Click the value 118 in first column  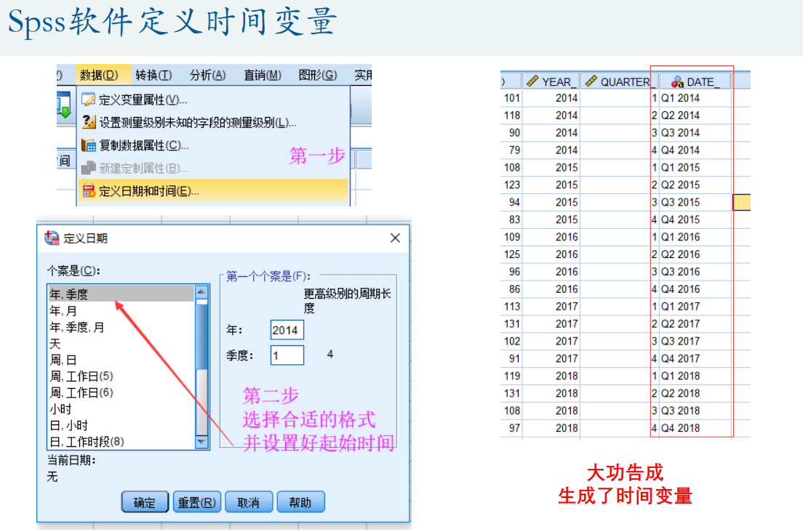[511, 115]
